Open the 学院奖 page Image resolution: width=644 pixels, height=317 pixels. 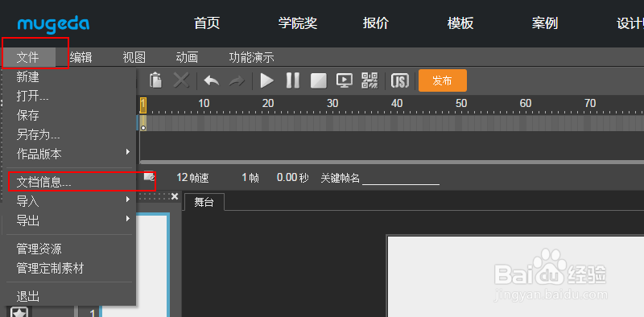coord(298,23)
